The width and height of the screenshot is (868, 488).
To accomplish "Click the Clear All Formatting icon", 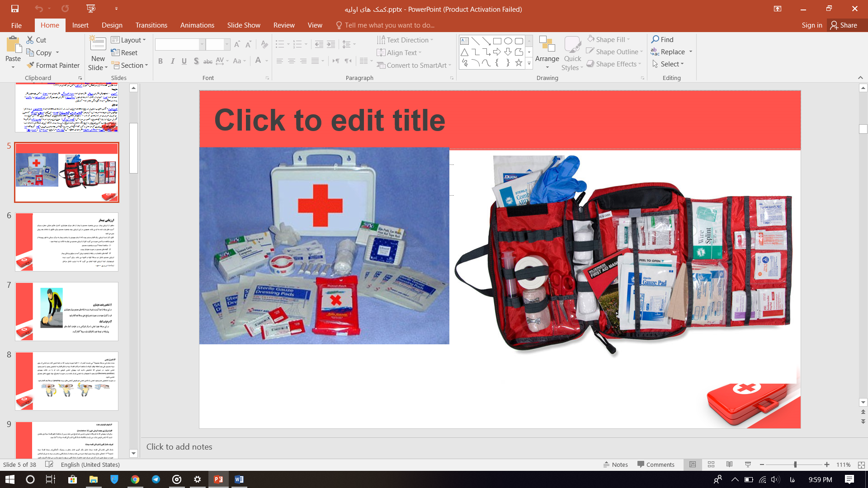I will [x=264, y=44].
